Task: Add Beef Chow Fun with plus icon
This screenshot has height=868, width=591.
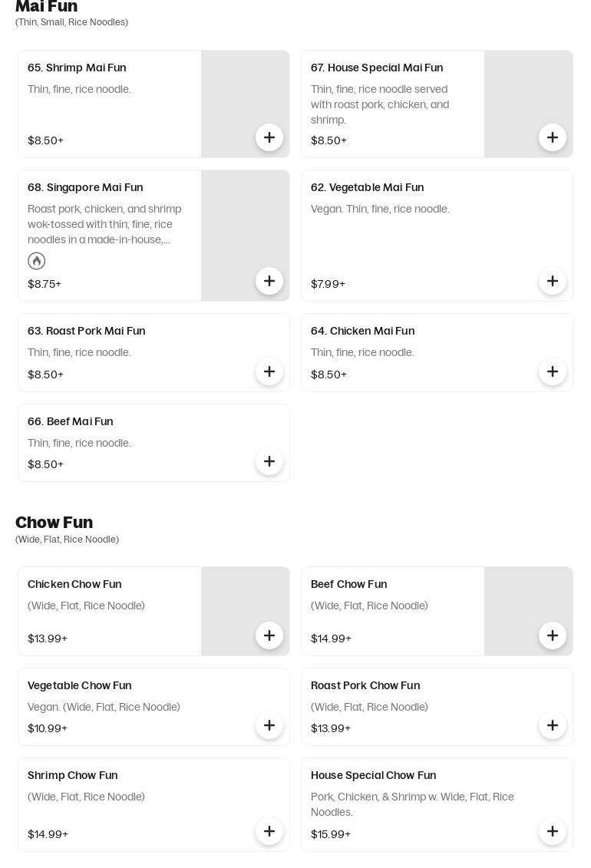Action: click(553, 635)
